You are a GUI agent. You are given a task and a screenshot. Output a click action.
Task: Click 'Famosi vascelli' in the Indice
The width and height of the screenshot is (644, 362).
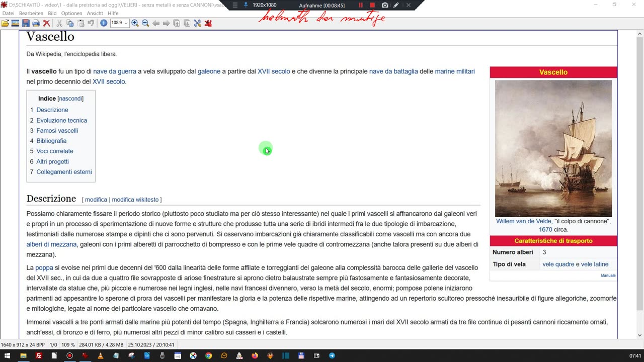pos(57,130)
